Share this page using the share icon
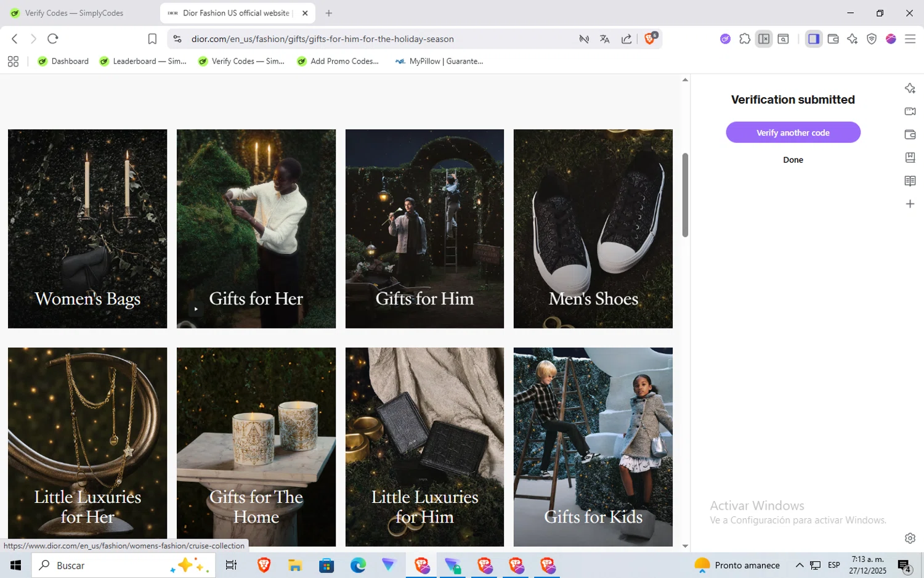This screenshot has width=924, height=578. pos(626,39)
